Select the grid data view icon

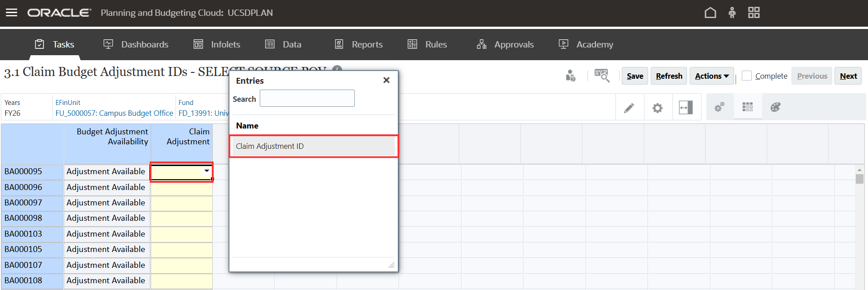[748, 107]
